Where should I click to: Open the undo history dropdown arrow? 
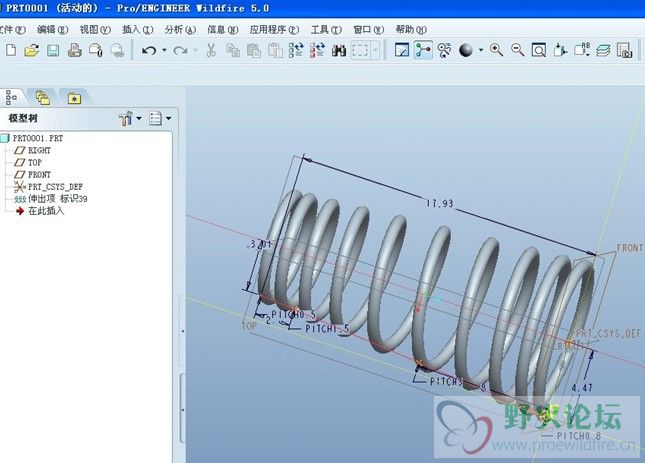coord(164,51)
